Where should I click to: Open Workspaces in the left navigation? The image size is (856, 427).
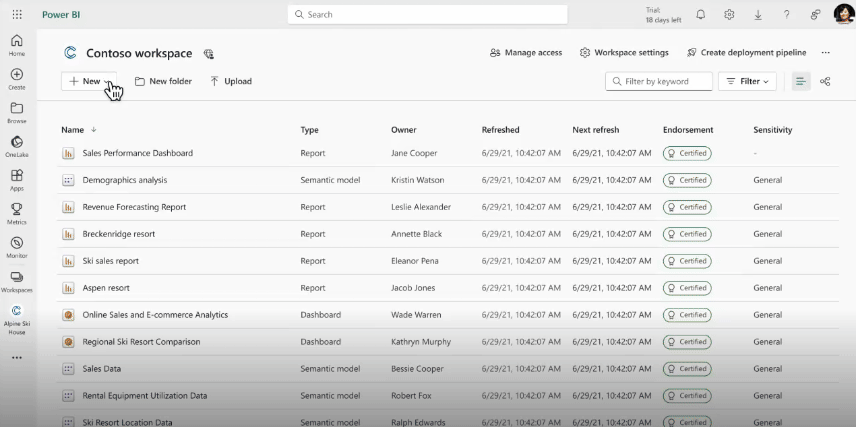tap(17, 280)
